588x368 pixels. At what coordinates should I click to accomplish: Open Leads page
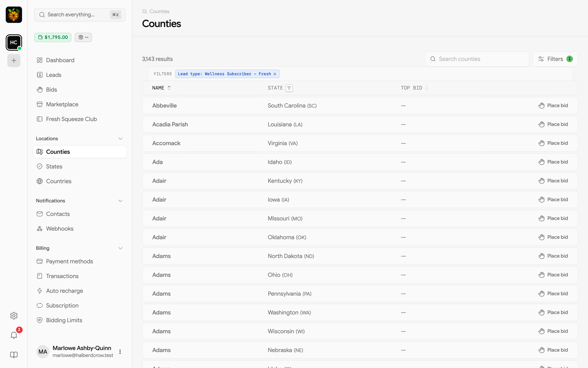pos(80,75)
